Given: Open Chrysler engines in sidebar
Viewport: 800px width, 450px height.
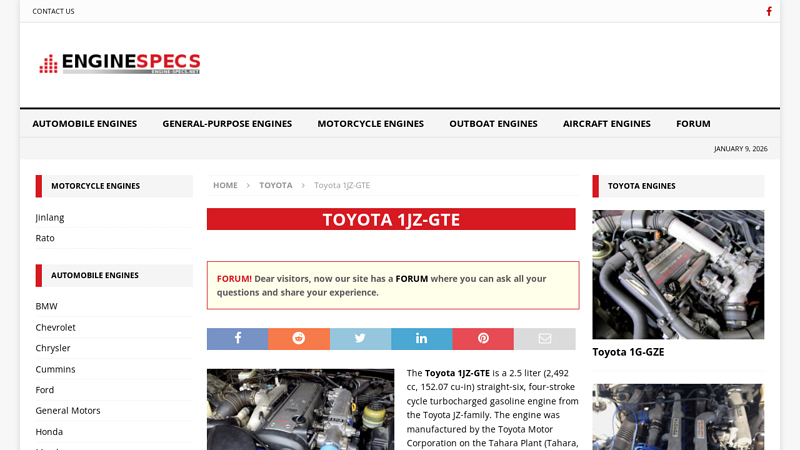Looking at the screenshot, I should [x=53, y=348].
